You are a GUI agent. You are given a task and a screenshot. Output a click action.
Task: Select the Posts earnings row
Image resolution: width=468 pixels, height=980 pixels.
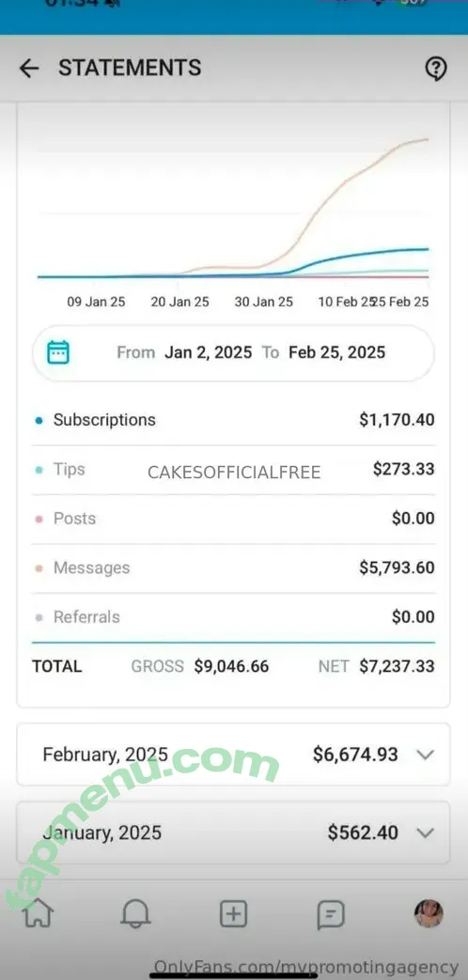(233, 519)
